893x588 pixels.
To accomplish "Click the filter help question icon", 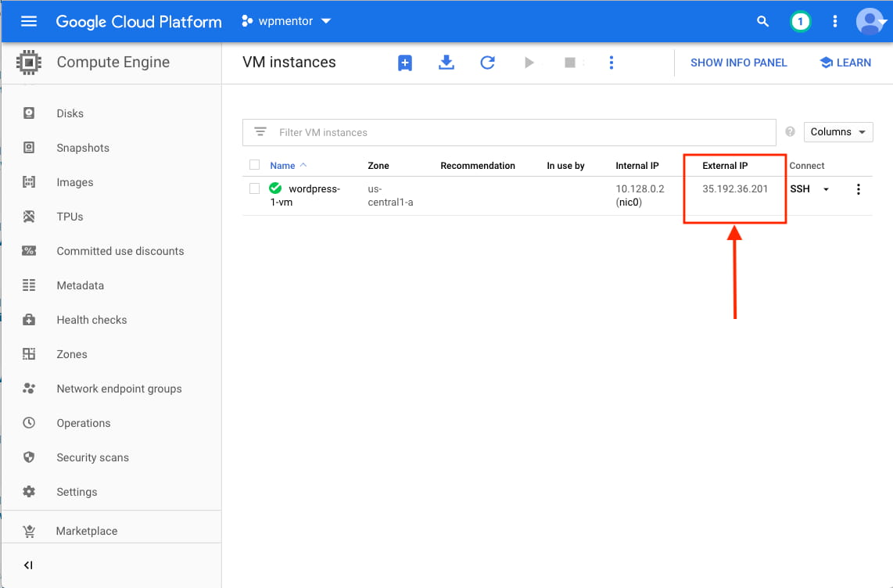I will [x=790, y=131].
